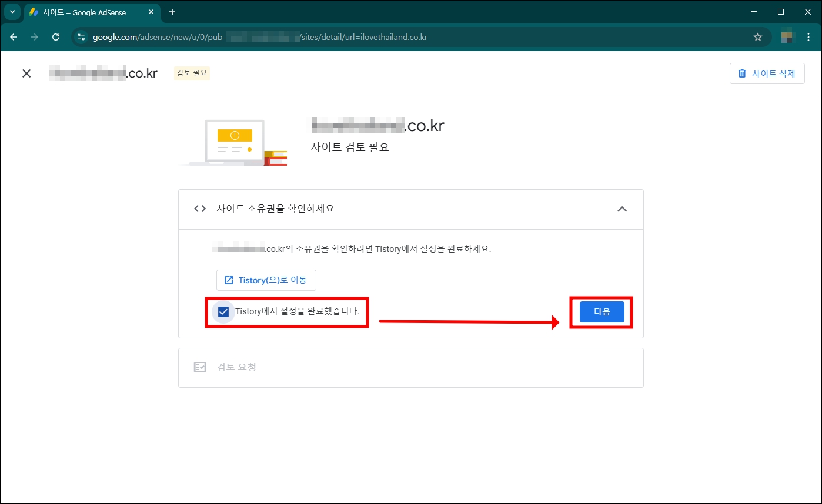Click the 검토 필요 status badge

point(191,73)
